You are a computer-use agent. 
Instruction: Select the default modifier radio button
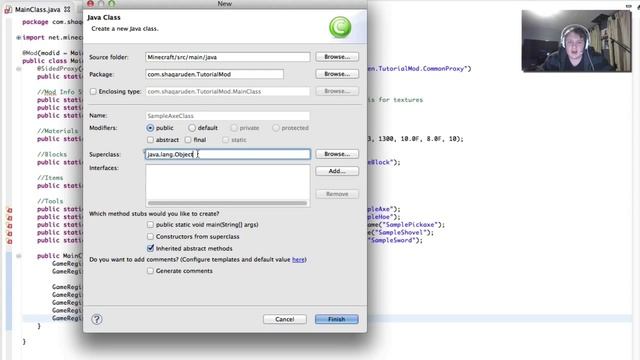pyautogui.click(x=192, y=128)
